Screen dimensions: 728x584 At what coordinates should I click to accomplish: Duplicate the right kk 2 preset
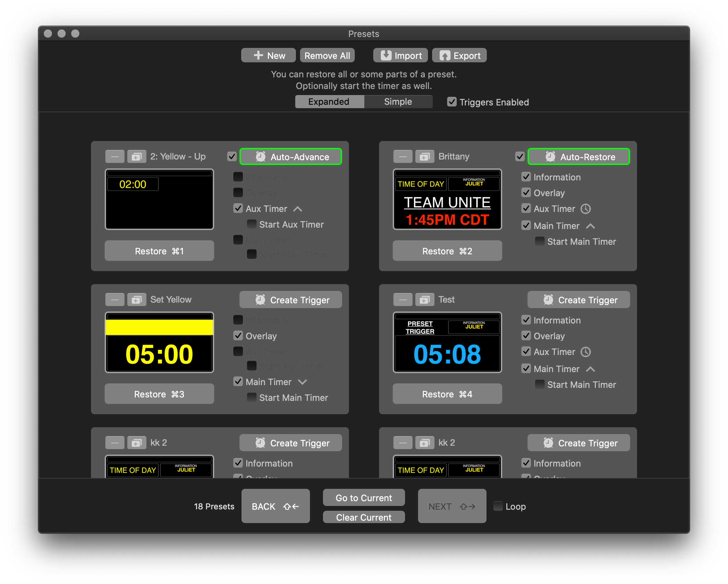tap(425, 443)
